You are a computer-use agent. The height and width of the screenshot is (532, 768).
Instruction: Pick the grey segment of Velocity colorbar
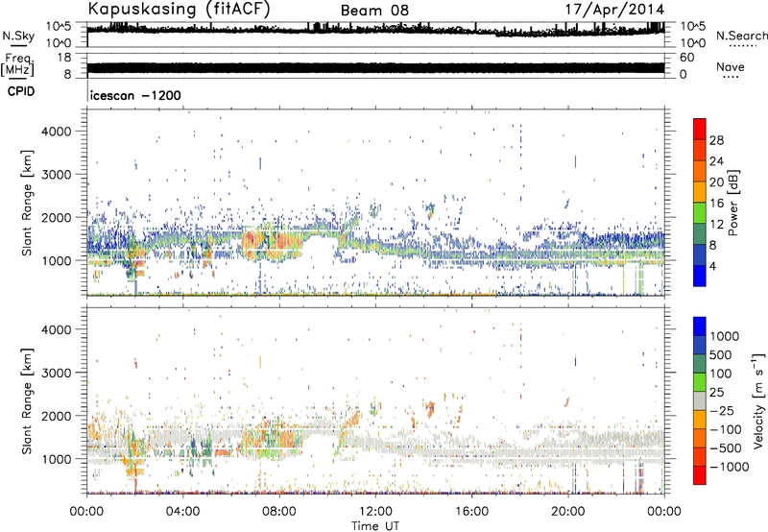point(700,400)
